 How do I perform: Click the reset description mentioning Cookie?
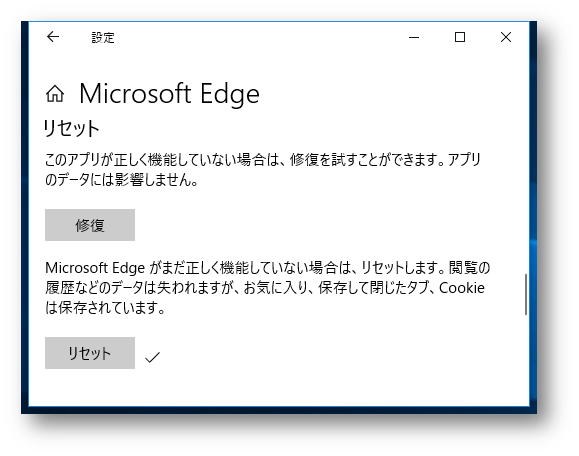pyautogui.click(x=268, y=288)
